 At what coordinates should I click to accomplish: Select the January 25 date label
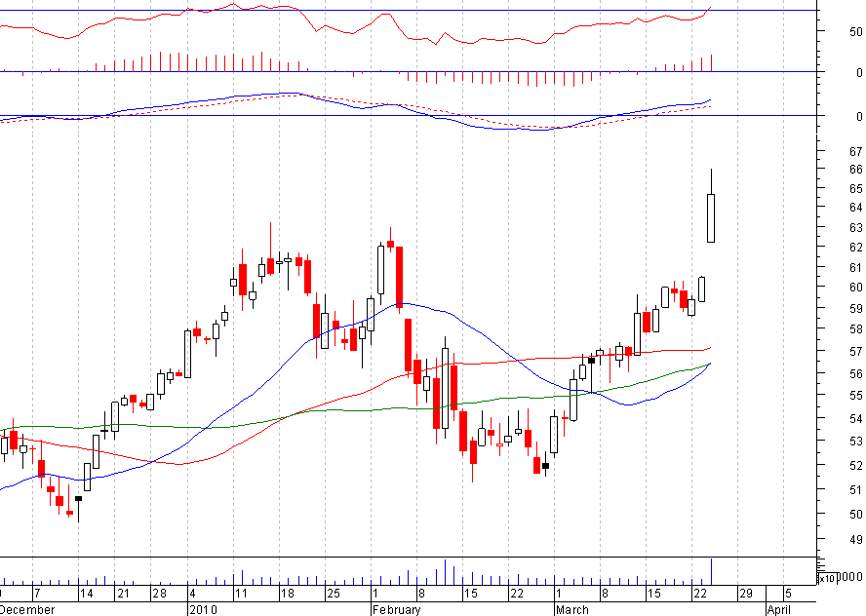333,594
